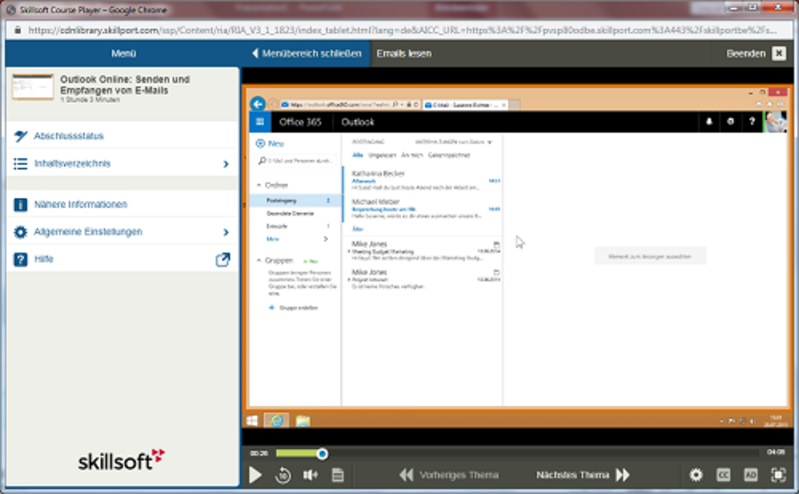Select the An mich mail filter

(412, 155)
